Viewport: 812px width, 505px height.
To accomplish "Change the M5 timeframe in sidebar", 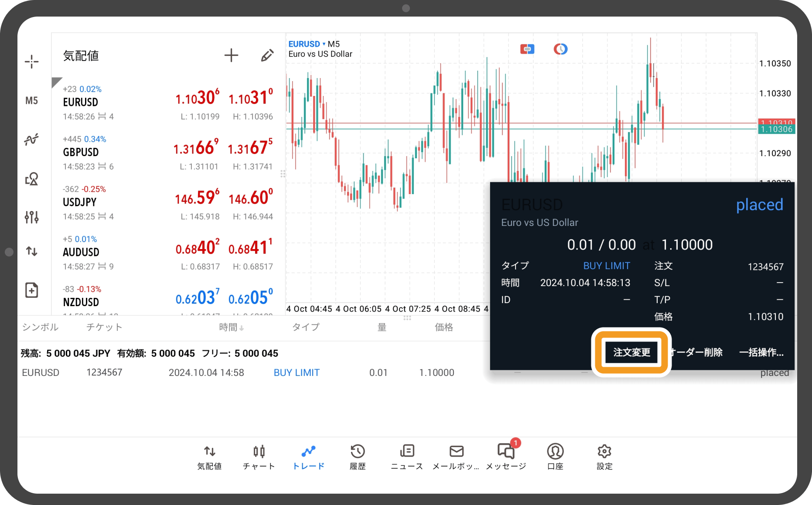I will click(31, 101).
